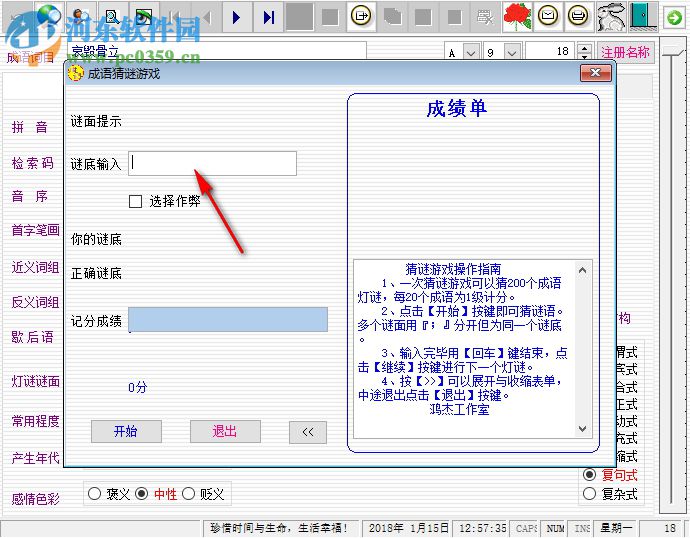Click into the 谜底输入 answer field

click(213, 163)
